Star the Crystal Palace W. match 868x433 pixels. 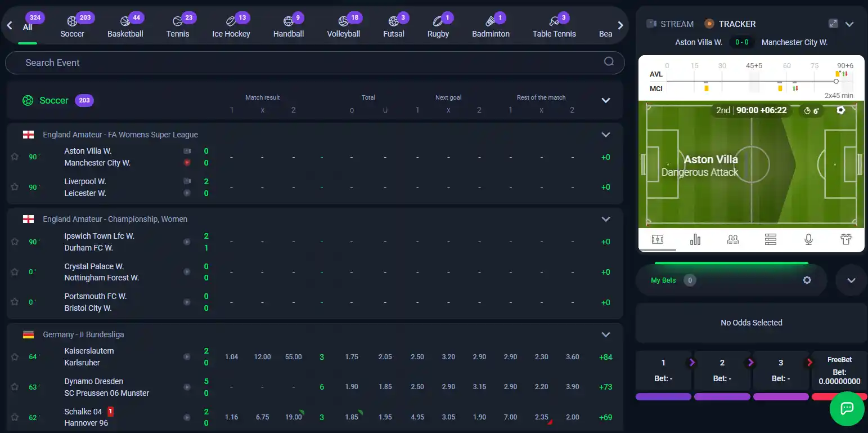click(x=15, y=272)
